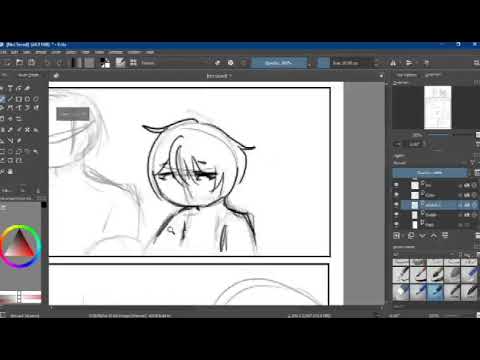Open Filter menu
Screen dimensions: 480x360
pyautogui.click(x=86, y=52)
